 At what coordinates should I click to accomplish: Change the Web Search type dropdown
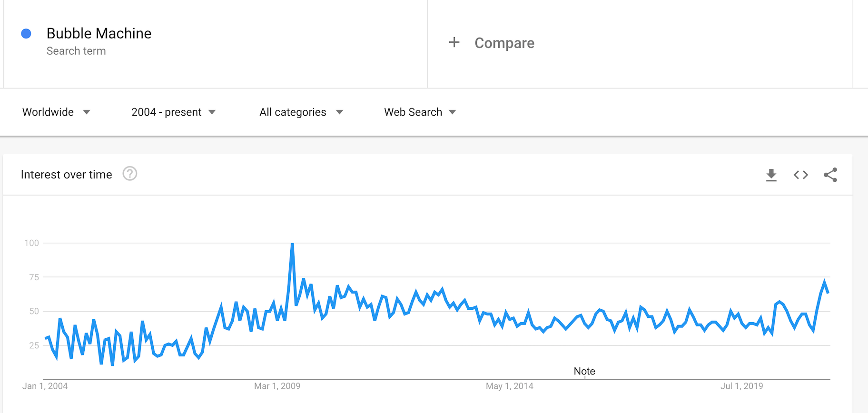click(x=420, y=112)
